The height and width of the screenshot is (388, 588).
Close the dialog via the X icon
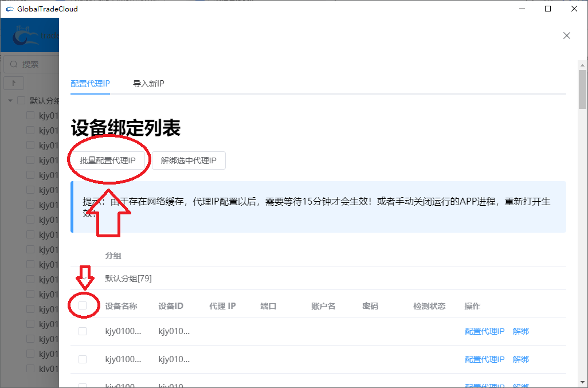pyautogui.click(x=567, y=36)
